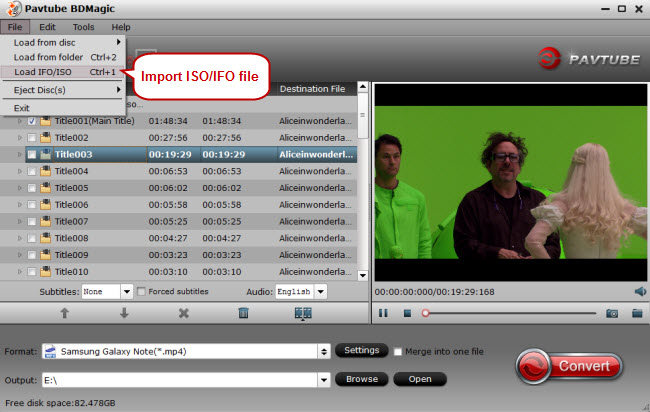Viewport: 650px width, 412px height.
Task: Check the Title008 checkbox
Action: [32, 238]
